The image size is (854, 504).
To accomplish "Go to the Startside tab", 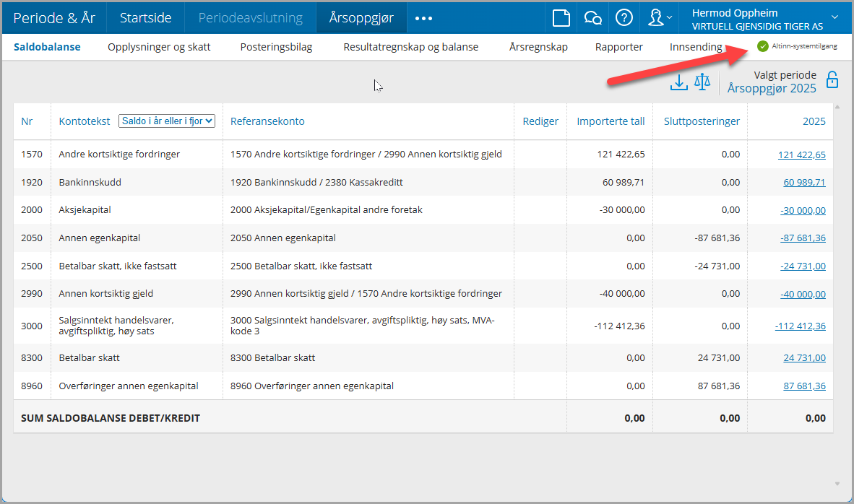I will pos(145,18).
